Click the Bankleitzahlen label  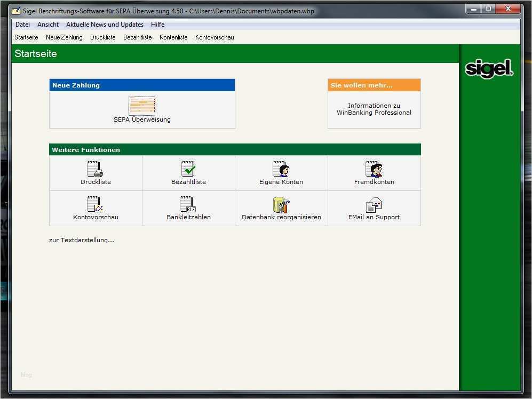click(188, 217)
